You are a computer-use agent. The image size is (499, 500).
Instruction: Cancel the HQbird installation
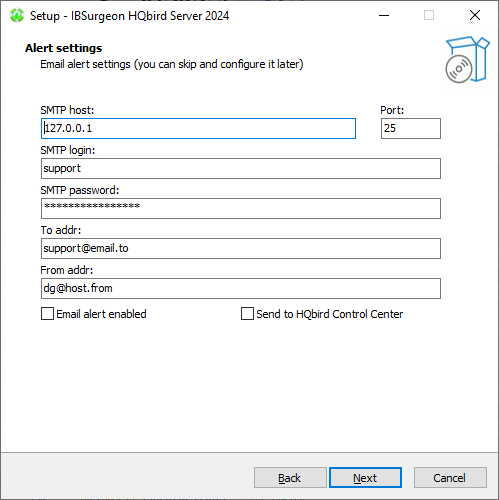(x=450, y=478)
